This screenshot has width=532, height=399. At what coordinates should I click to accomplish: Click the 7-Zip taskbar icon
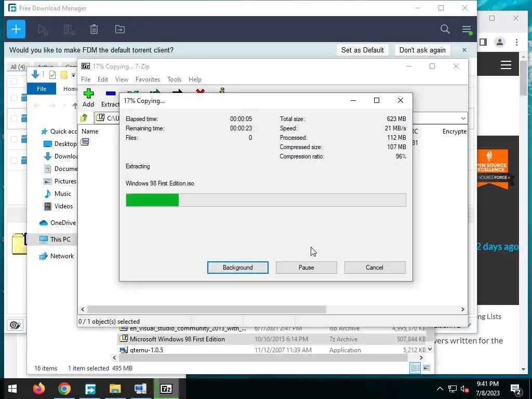[x=166, y=389]
